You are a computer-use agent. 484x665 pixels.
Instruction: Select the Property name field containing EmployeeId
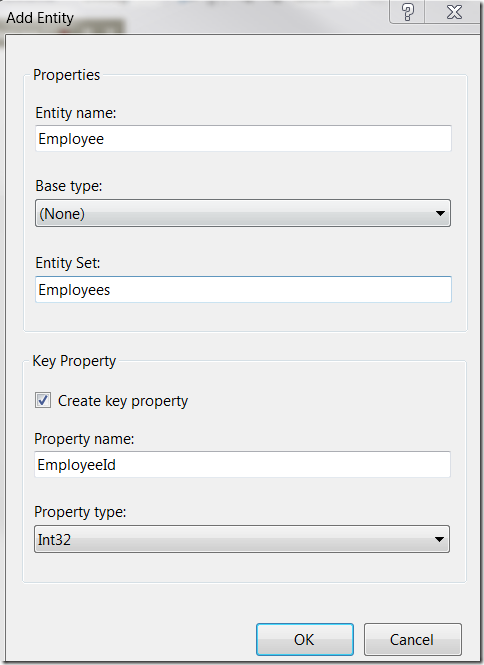click(242, 464)
